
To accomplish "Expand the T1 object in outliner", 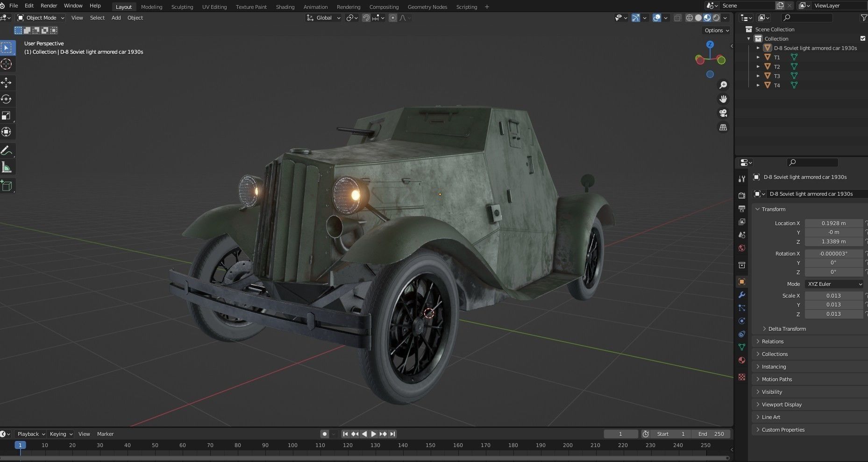I will 758,57.
